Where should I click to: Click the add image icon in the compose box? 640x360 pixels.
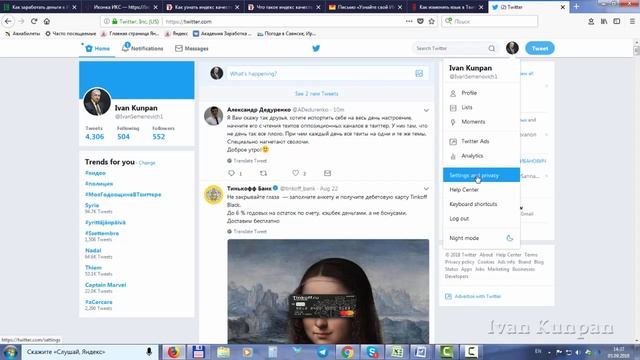pos(419,73)
